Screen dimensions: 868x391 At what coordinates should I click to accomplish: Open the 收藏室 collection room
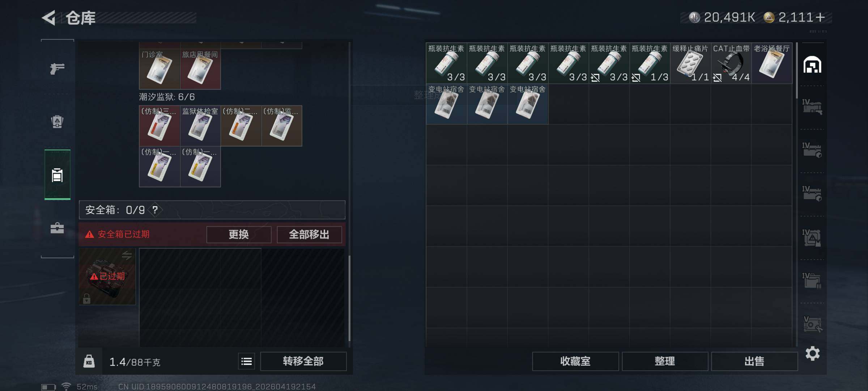click(x=575, y=361)
